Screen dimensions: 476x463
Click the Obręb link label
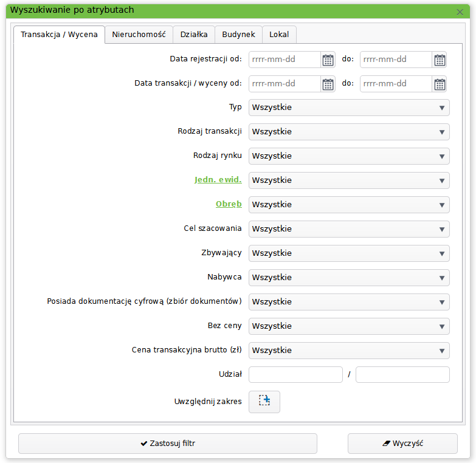click(x=229, y=204)
